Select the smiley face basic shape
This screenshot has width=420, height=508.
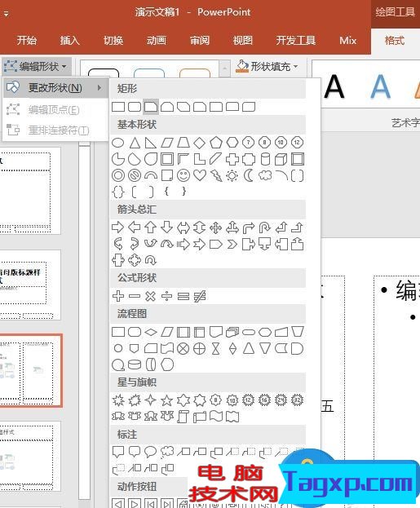(183, 175)
